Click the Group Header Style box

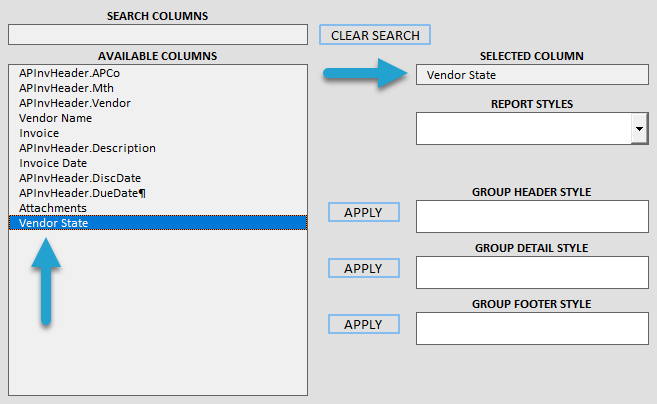coord(532,217)
